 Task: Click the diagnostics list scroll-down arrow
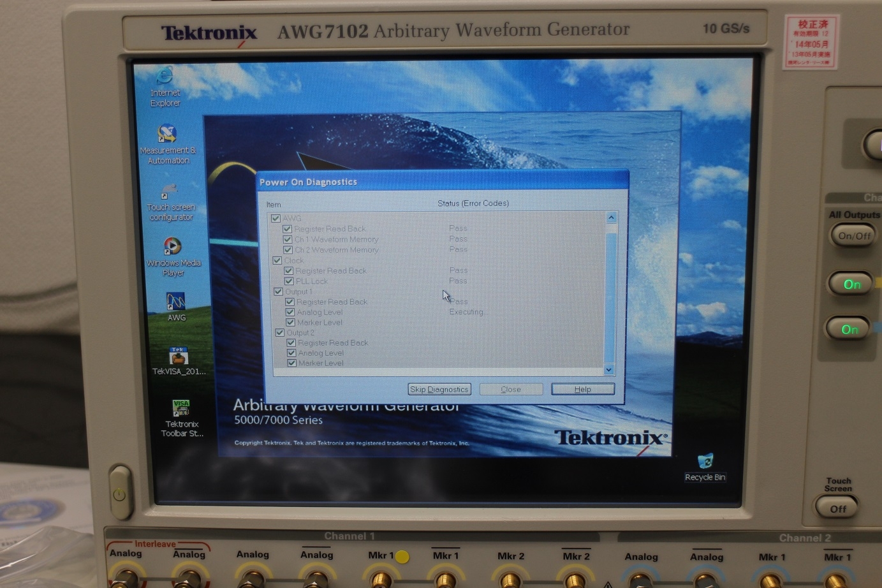(609, 369)
